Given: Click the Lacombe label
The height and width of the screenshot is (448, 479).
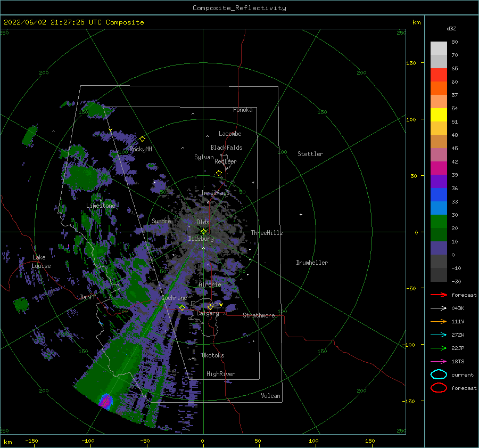Looking at the screenshot, I should (x=230, y=134).
